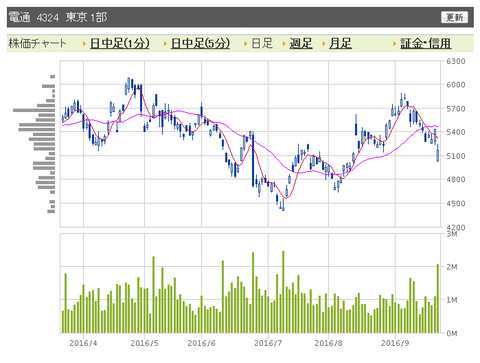Screen dimensions: 480x363
Task: Click the tallest July volume bar
Action: pos(283,292)
